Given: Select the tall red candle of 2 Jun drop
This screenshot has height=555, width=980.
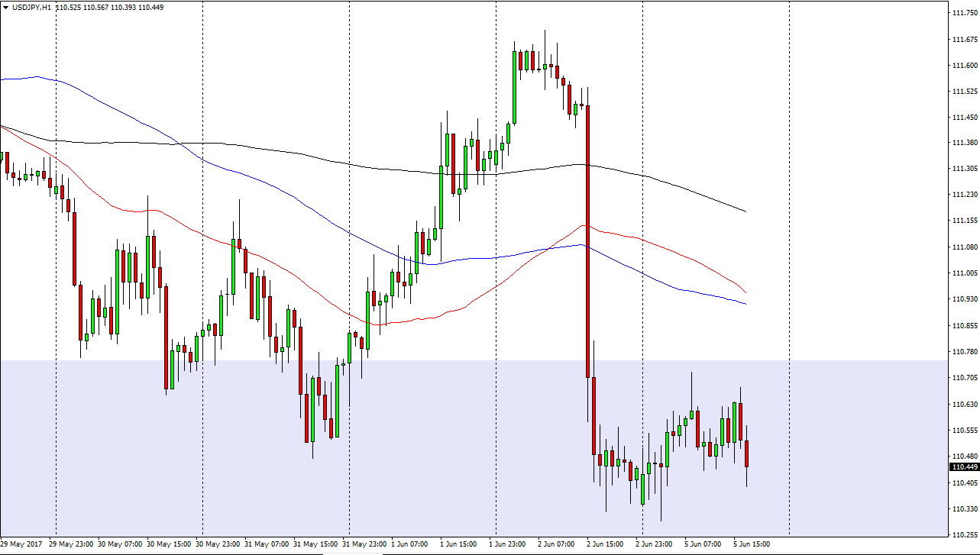Looking at the screenshot, I should point(587,240).
